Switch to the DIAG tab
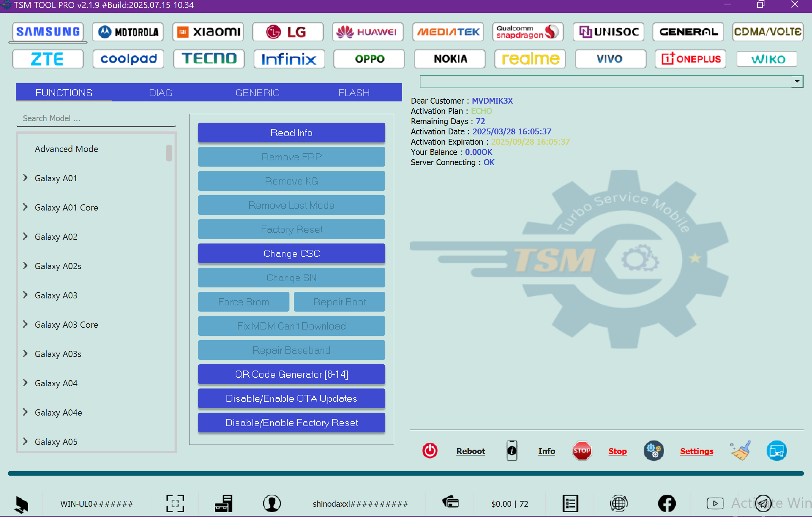 tap(160, 93)
